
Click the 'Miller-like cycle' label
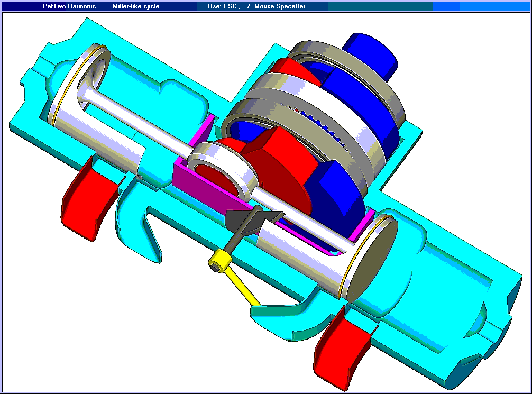coord(136,6)
